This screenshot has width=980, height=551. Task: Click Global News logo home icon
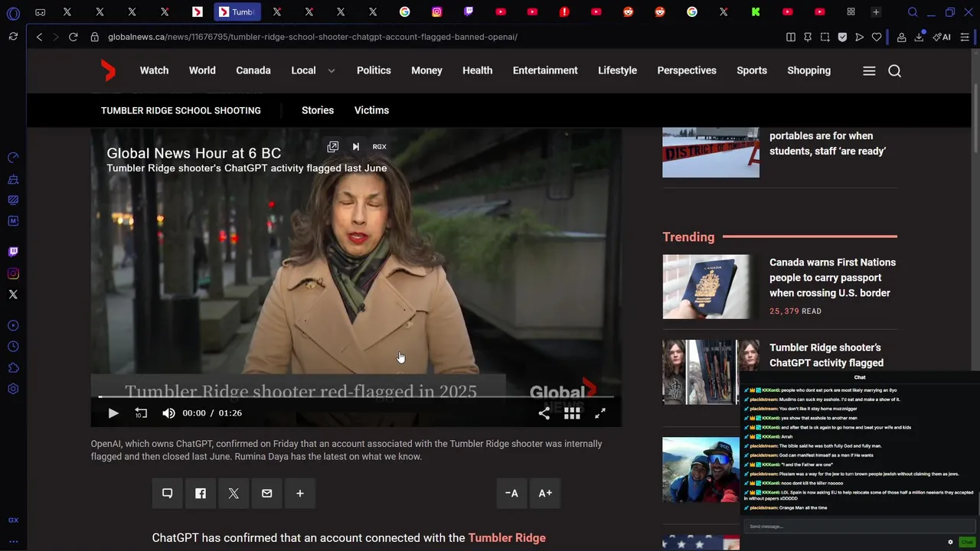coord(109,70)
